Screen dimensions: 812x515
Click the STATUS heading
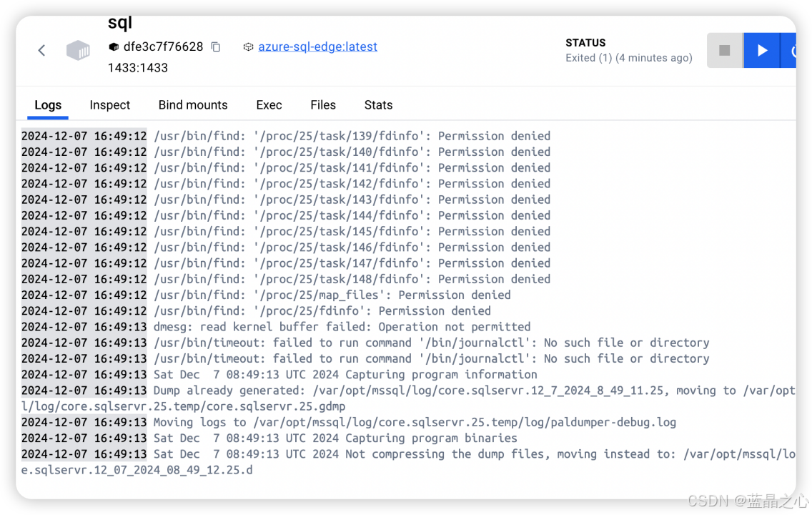coord(585,42)
